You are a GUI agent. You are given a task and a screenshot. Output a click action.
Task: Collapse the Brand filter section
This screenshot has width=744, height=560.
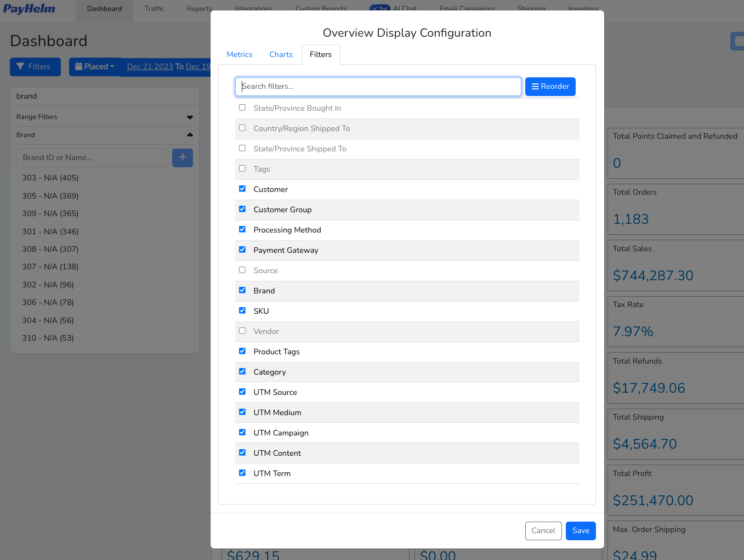pyautogui.click(x=105, y=135)
